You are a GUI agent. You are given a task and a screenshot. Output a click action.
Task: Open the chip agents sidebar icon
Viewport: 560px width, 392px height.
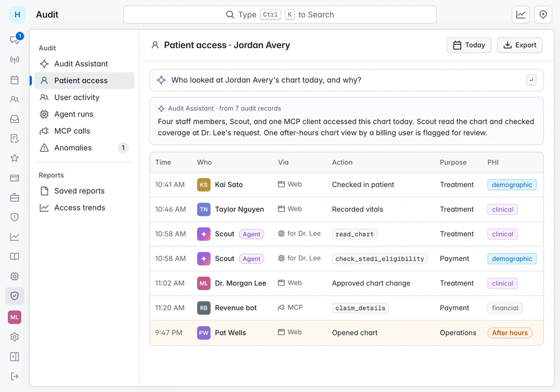pos(15,276)
